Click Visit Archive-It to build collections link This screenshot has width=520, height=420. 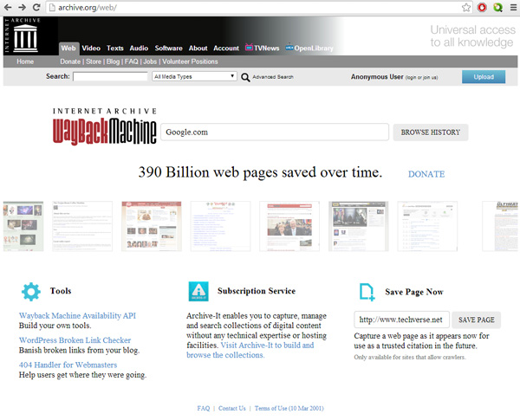coord(250,350)
